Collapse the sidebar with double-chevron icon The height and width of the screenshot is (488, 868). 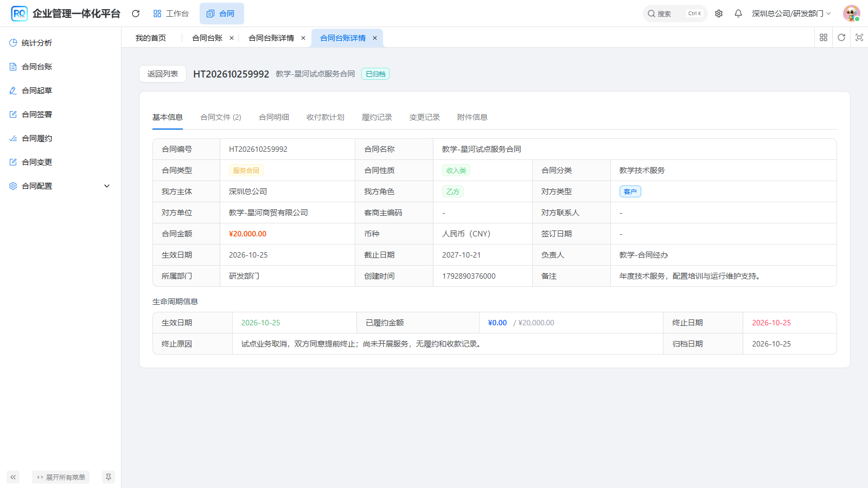pos(13,477)
